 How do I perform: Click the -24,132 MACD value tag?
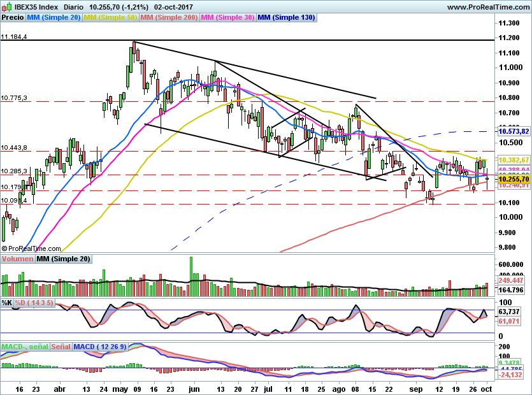511,375
